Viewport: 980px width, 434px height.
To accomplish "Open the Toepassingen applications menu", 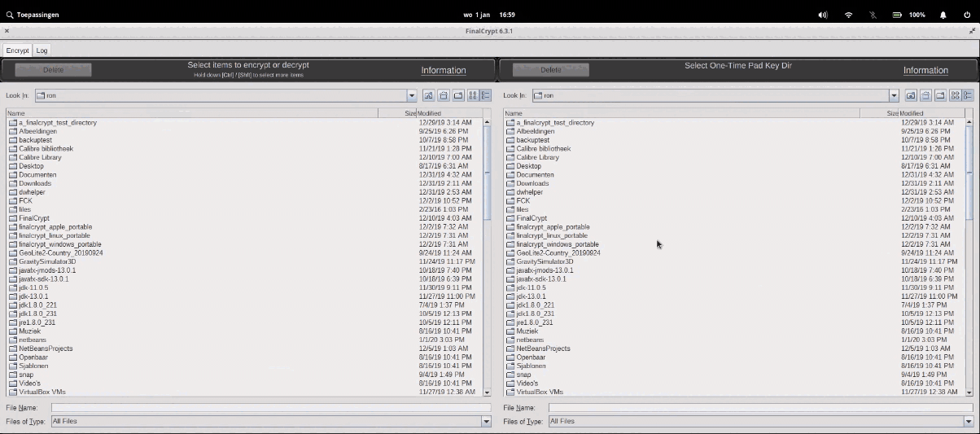I will pyautogui.click(x=31, y=15).
